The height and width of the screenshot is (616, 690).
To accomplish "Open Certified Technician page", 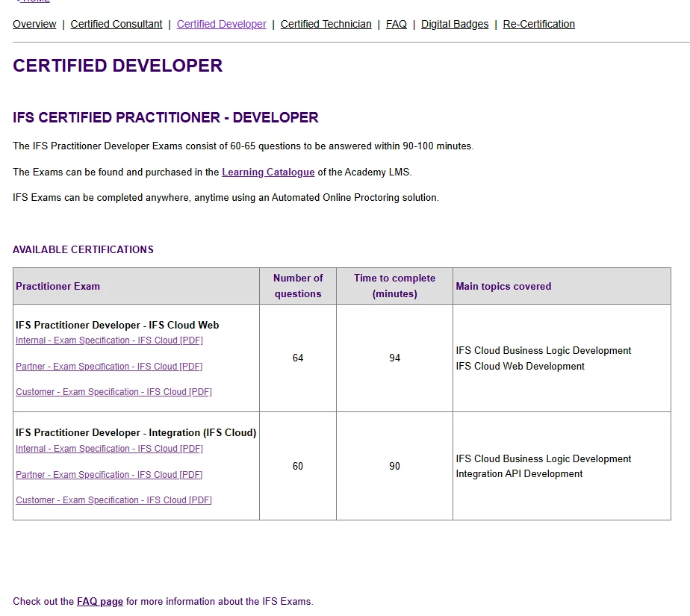I will [x=326, y=24].
